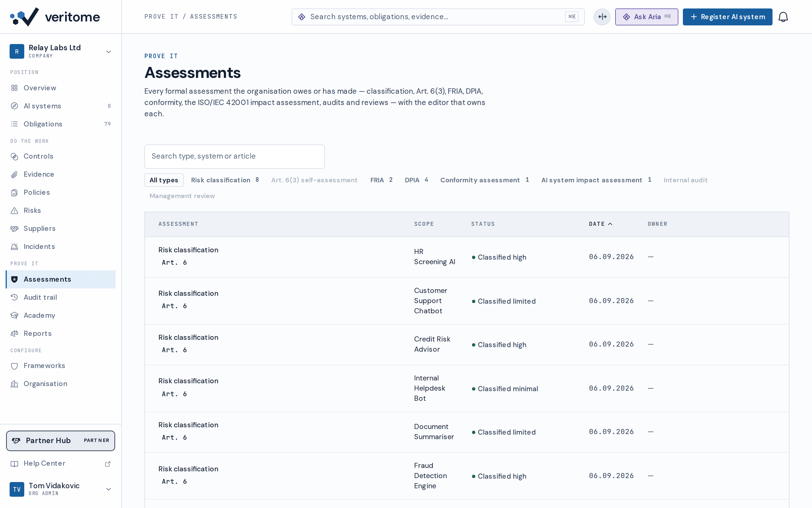Click the Aria icon in global search
This screenshot has height=508, width=812.
(x=302, y=17)
